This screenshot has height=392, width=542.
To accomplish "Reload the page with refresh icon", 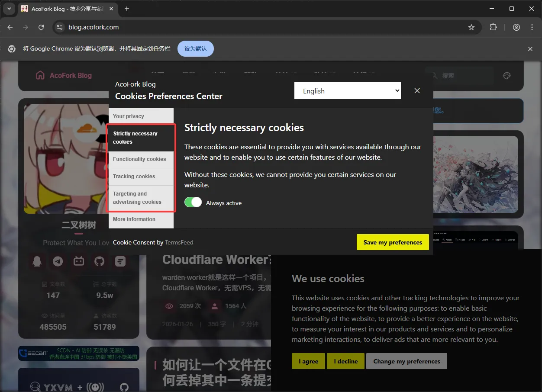I will pos(41,27).
